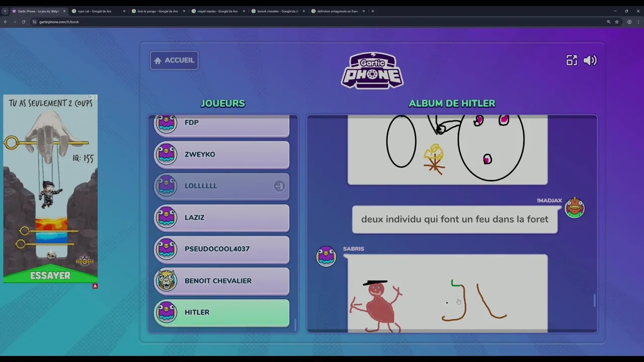Click the ACCUEIL home button
The height and width of the screenshot is (362, 644).
[174, 60]
